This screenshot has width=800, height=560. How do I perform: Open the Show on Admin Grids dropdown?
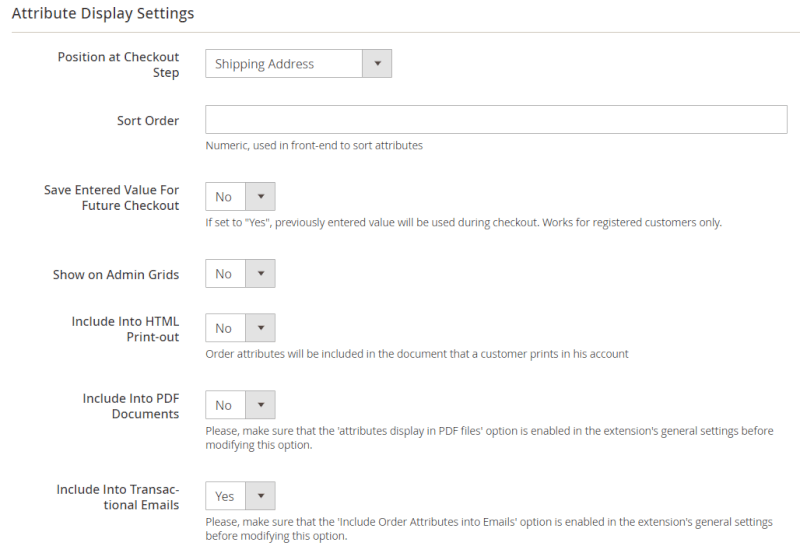pyautogui.click(x=240, y=274)
